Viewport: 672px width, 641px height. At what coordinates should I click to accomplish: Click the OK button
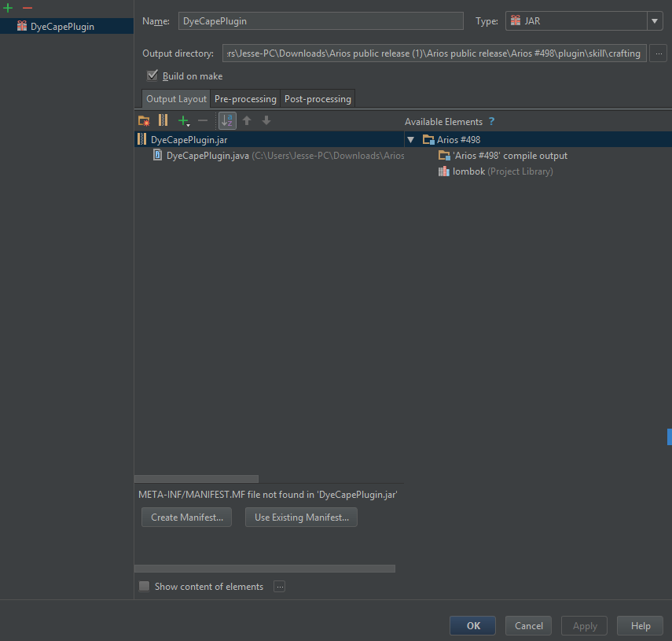[472, 625]
